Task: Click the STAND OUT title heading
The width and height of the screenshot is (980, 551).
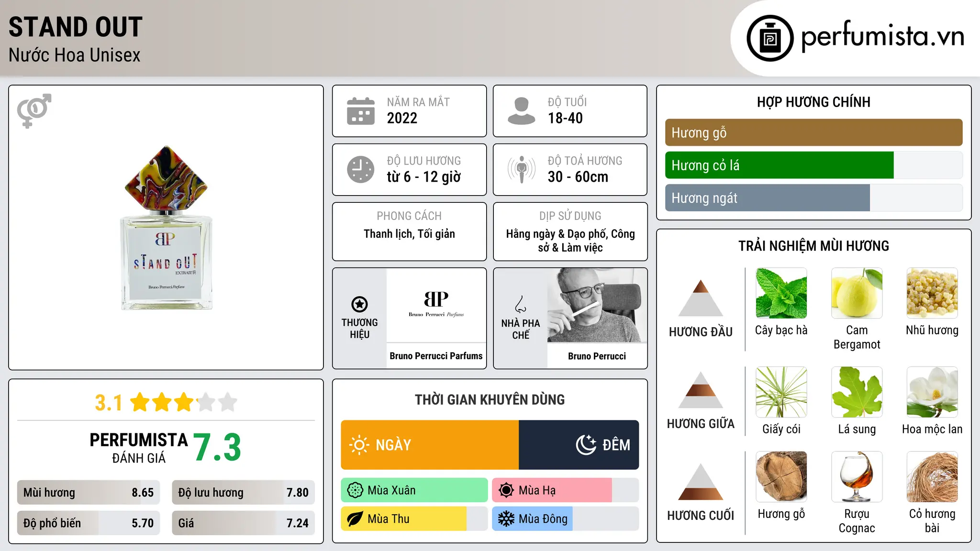Action: click(76, 27)
